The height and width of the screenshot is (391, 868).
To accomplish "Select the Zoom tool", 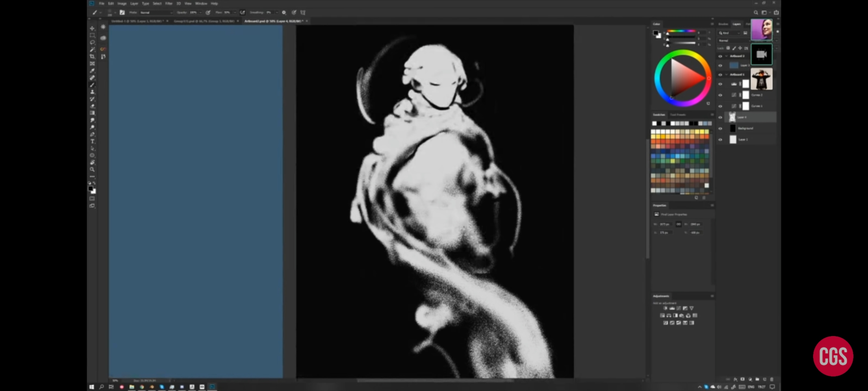I will click(92, 169).
